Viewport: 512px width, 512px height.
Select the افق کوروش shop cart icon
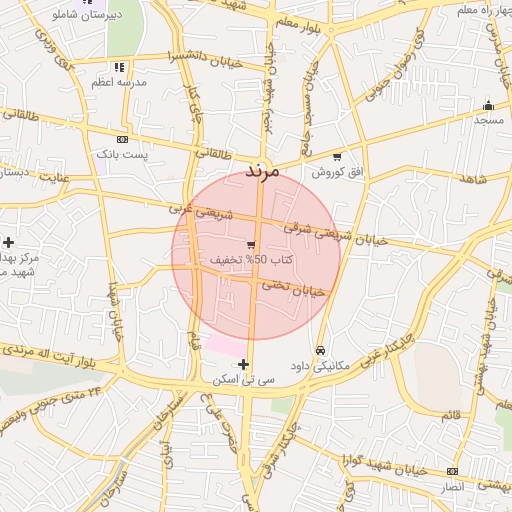pyautogui.click(x=337, y=156)
